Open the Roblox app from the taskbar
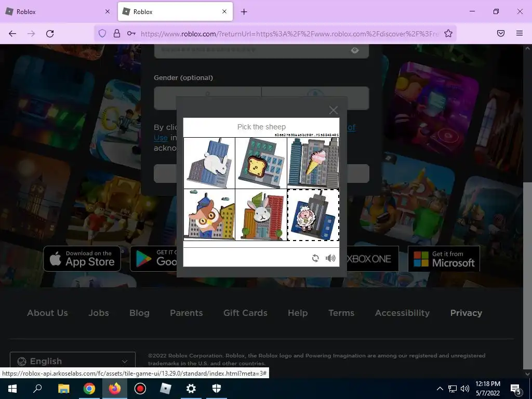This screenshot has width=532, height=399. 166,389
